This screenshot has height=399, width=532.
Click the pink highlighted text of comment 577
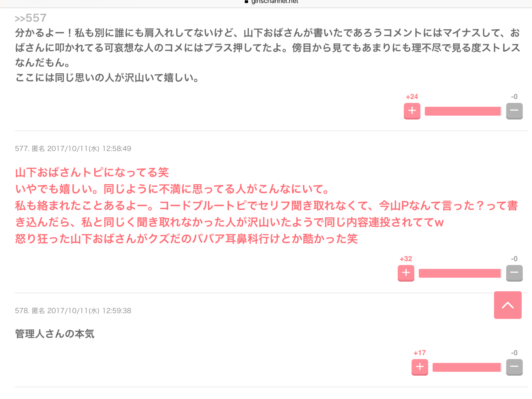(x=267, y=205)
